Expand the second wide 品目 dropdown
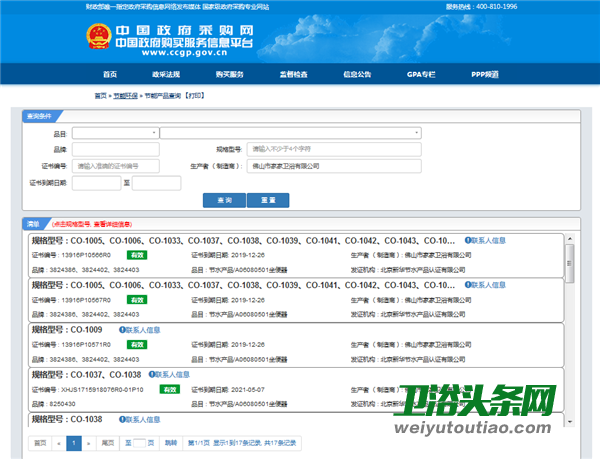This screenshot has width=600, height=459. [x=290, y=132]
